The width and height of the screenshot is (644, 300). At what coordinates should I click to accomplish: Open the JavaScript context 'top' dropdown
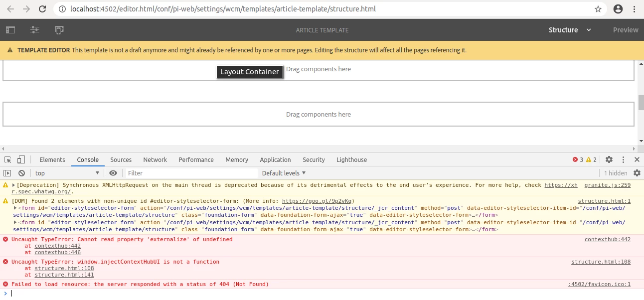pos(67,173)
